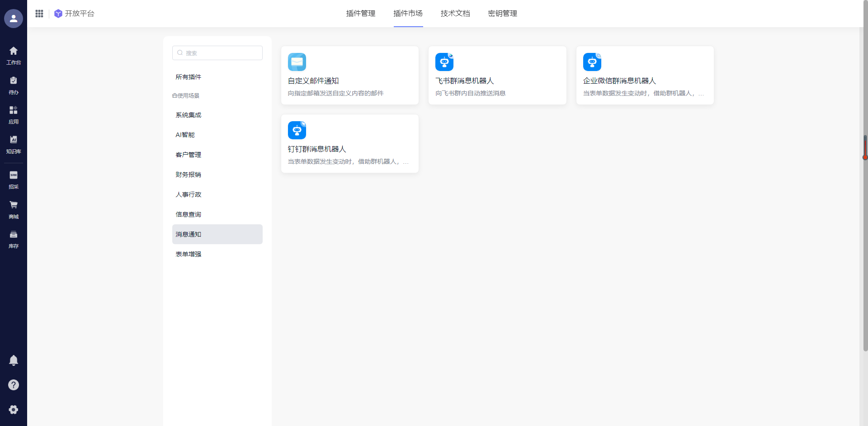Click the notification bell icon
This screenshot has height=426, width=868.
[14, 360]
